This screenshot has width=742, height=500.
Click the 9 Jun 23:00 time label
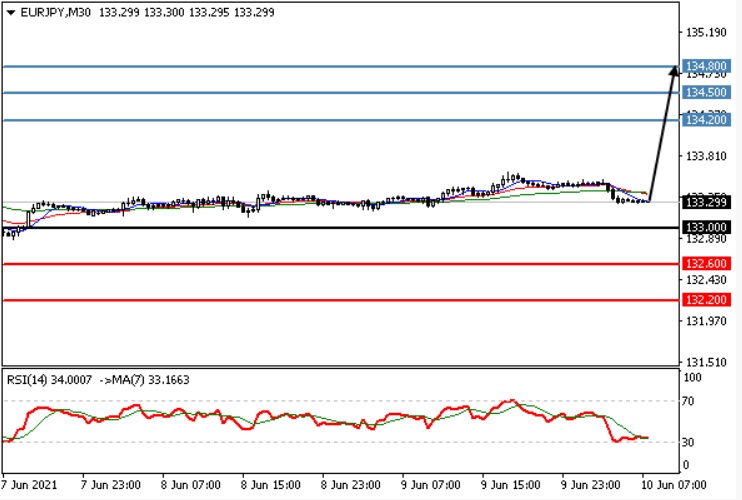(x=590, y=485)
